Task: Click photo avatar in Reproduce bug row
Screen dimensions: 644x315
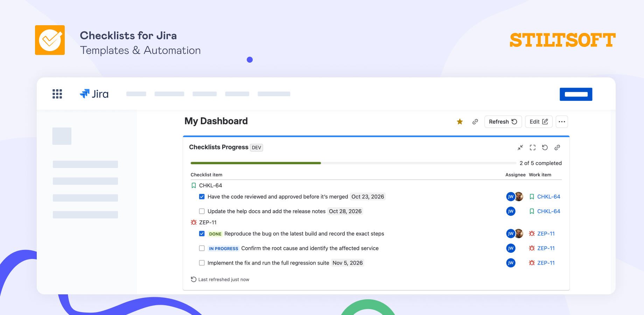Action: pyautogui.click(x=519, y=233)
